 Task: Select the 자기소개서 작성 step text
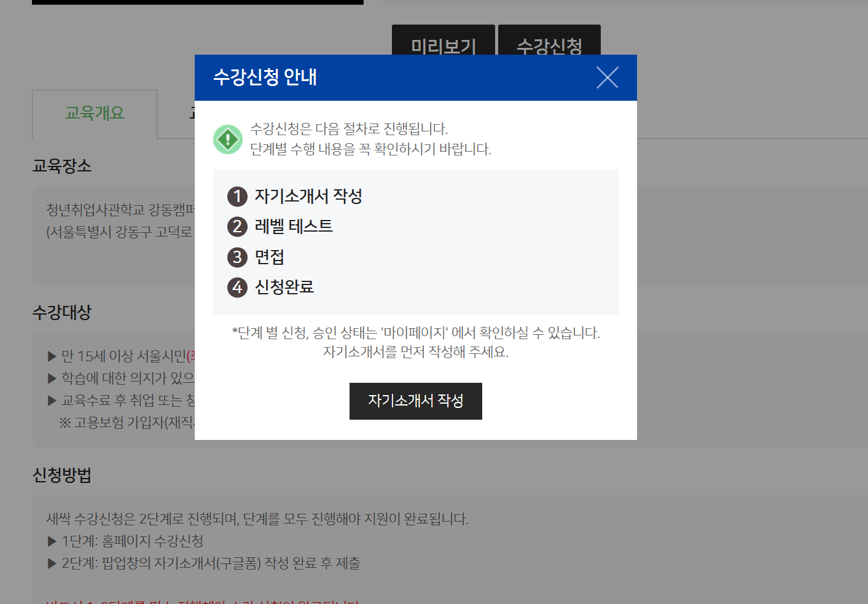click(308, 197)
